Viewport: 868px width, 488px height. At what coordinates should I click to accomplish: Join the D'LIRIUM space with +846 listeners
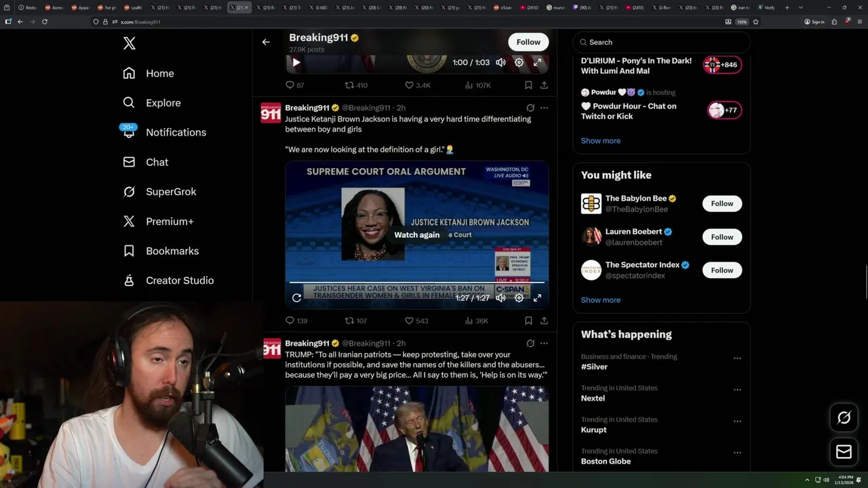tap(723, 65)
